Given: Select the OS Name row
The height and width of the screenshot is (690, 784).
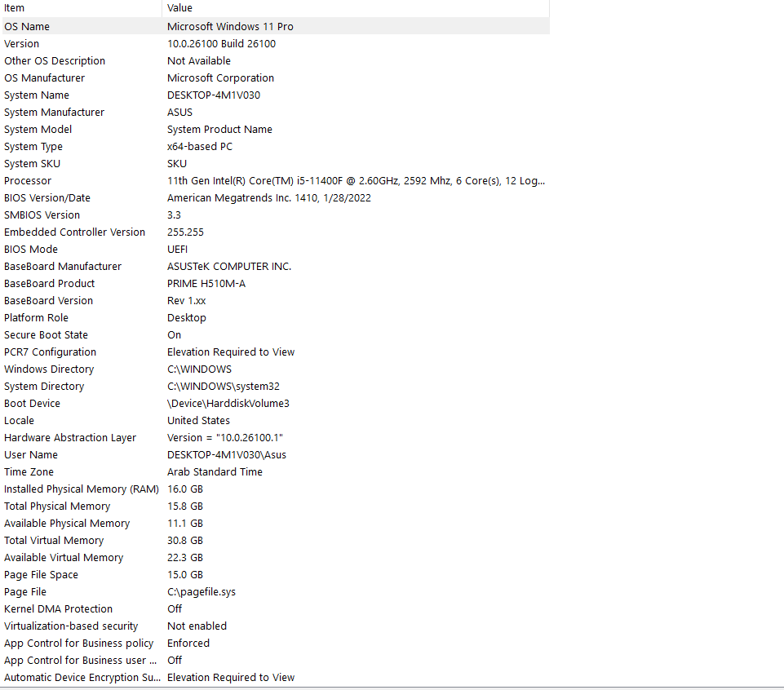Looking at the screenshot, I should (276, 26).
